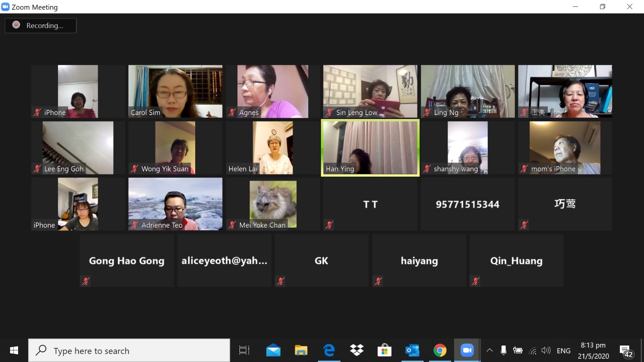644x362 pixels.
Task: Open the Windows Start menu
Action: point(14,351)
